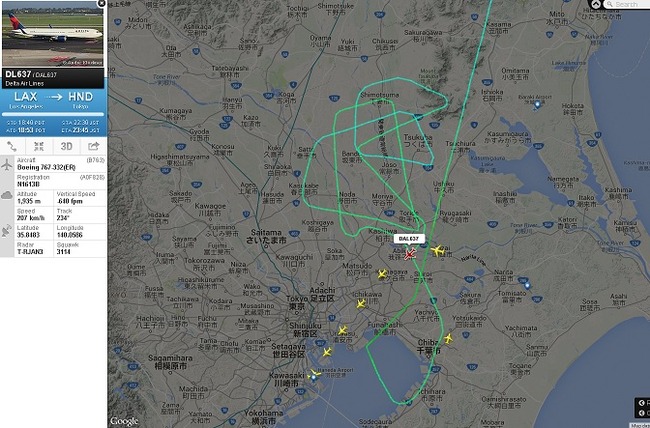
Task: Select the yellow plane over Ichikawa
Action: coord(361,304)
